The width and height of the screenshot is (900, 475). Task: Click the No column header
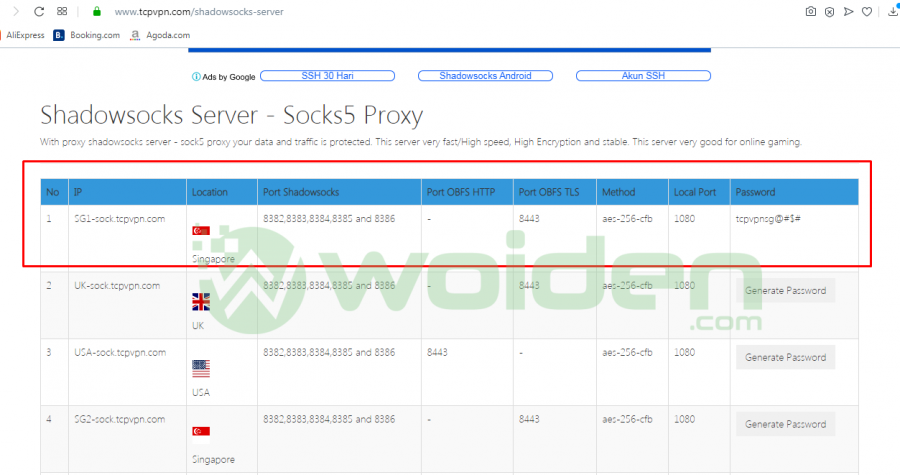click(53, 192)
